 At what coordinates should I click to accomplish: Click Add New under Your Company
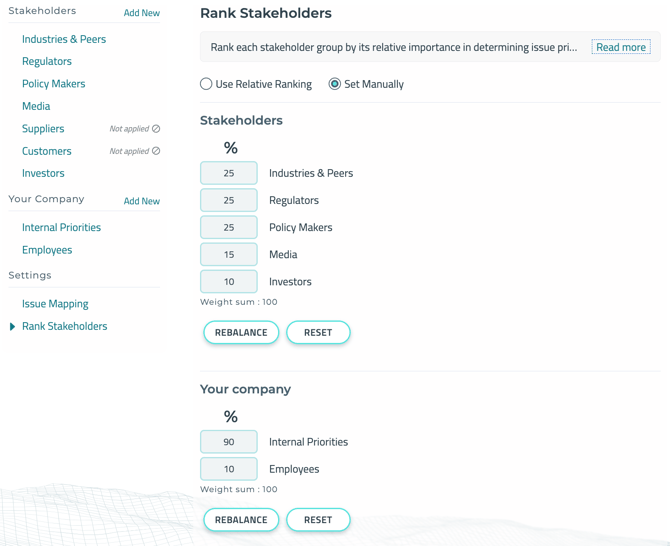click(141, 201)
